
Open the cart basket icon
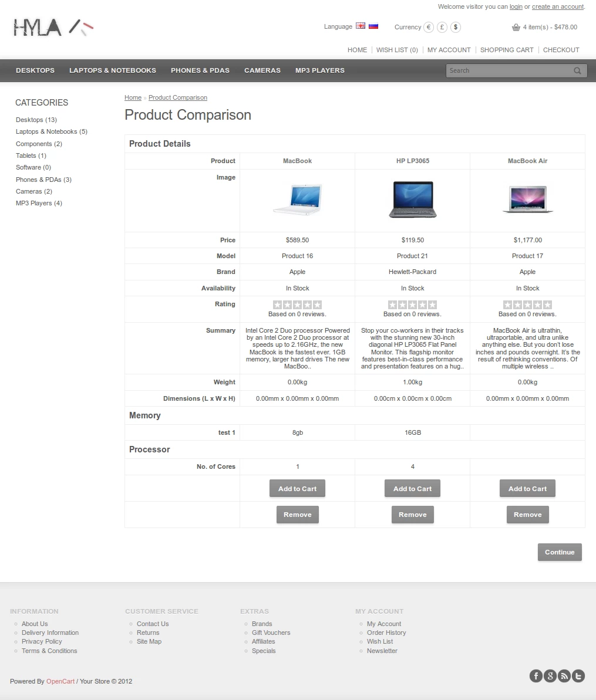pos(516,27)
